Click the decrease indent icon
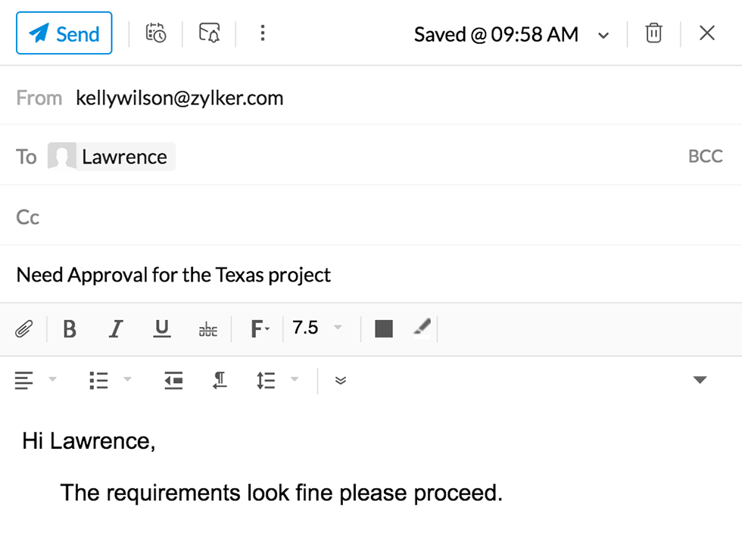The width and height of the screenshot is (742, 560). [173, 381]
